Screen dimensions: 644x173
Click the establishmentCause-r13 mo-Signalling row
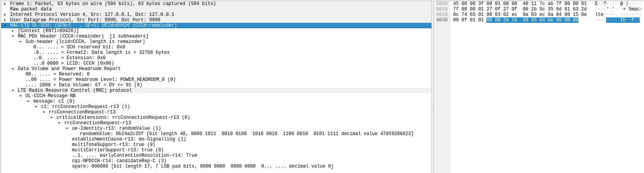click(129, 139)
